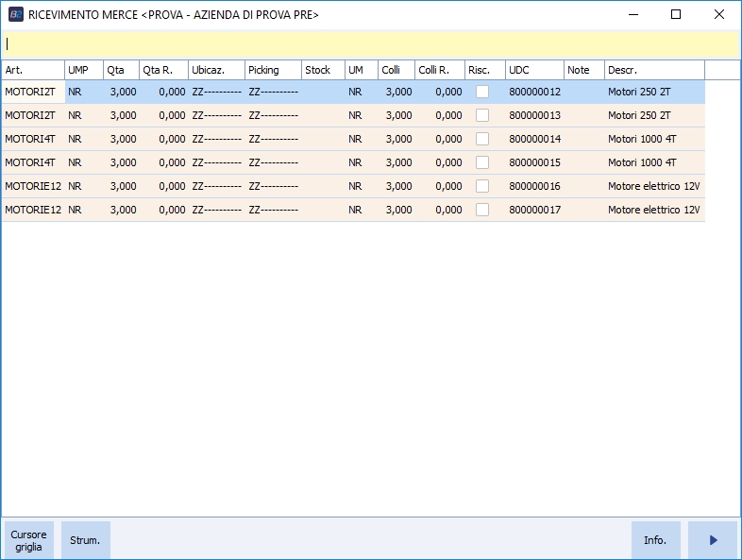The image size is (742, 560).
Task: Toggle Risc. checkbox for UDC 800000014
Action: pyautogui.click(x=482, y=139)
